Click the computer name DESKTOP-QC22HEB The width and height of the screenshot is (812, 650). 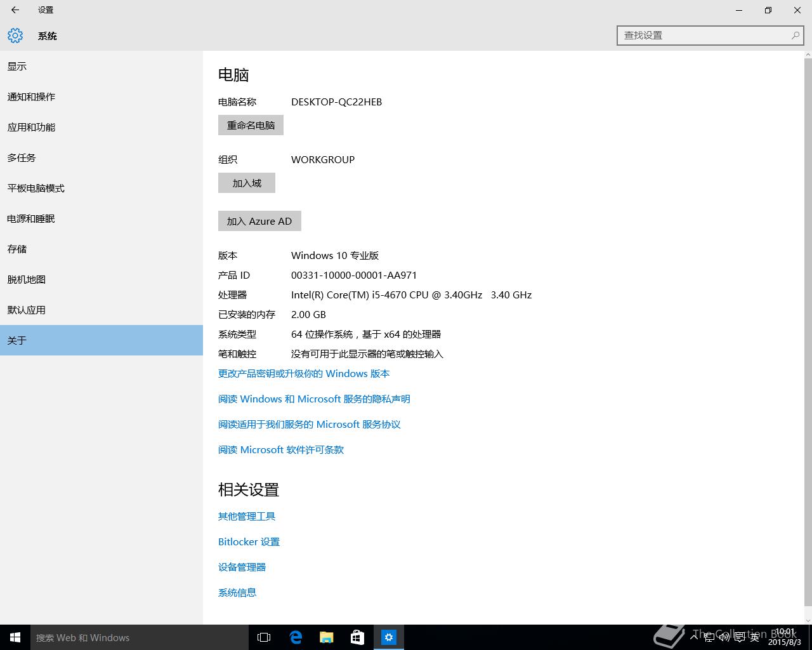coord(336,102)
